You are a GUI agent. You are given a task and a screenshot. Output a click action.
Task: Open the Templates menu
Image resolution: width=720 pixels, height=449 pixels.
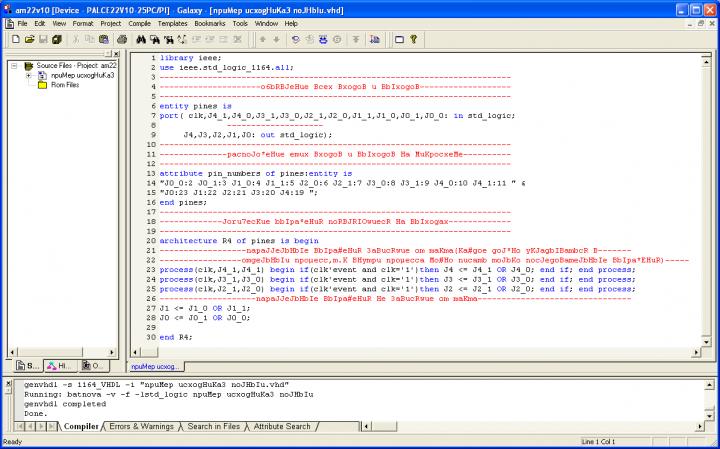click(172, 22)
